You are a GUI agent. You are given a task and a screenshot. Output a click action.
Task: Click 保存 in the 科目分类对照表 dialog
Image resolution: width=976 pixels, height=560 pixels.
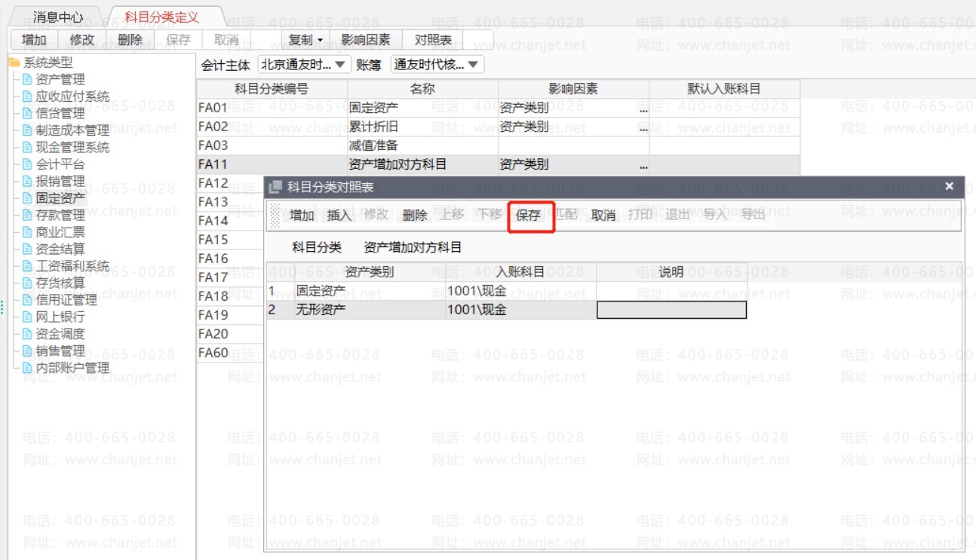528,216
